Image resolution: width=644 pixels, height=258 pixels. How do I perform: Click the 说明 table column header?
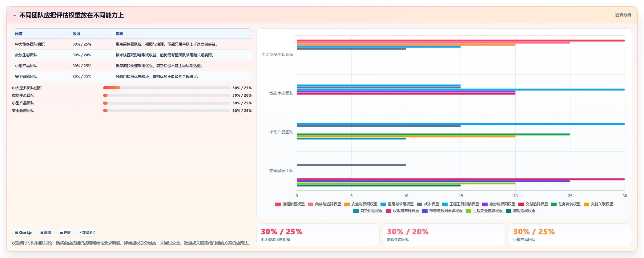119,34
